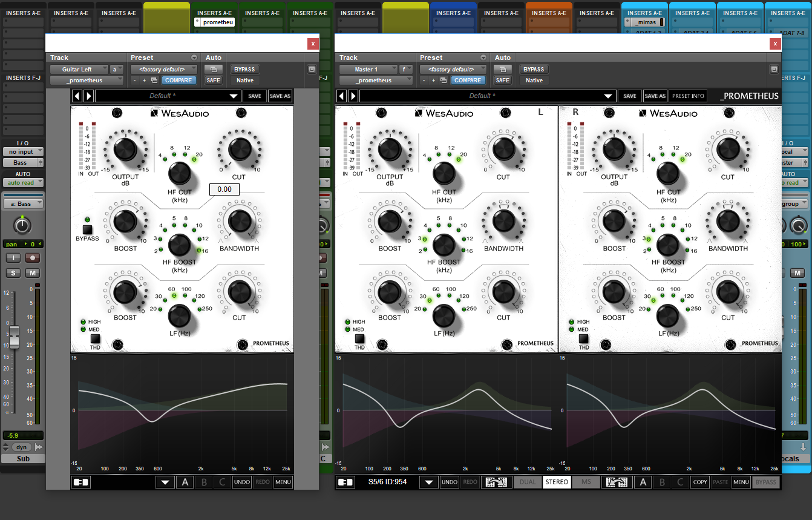Select A preset slot in Master 1 plugin

pyautogui.click(x=643, y=482)
